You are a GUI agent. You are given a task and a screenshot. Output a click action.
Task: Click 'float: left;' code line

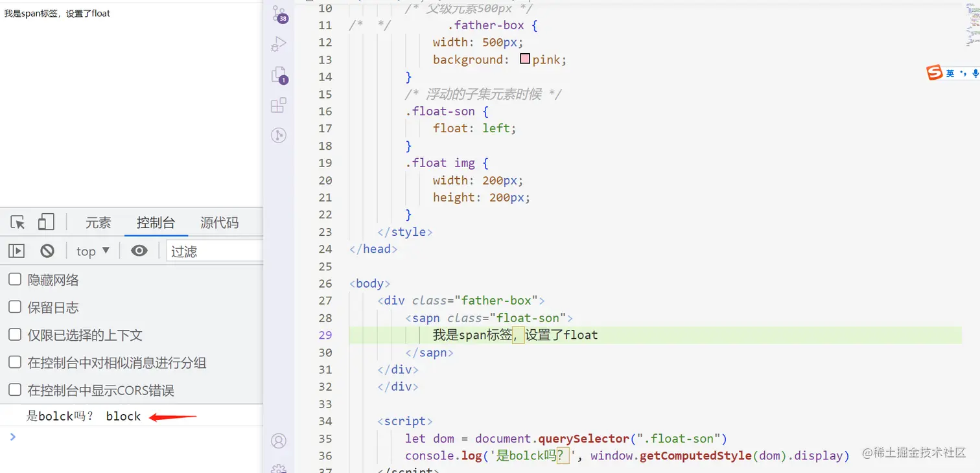click(474, 128)
